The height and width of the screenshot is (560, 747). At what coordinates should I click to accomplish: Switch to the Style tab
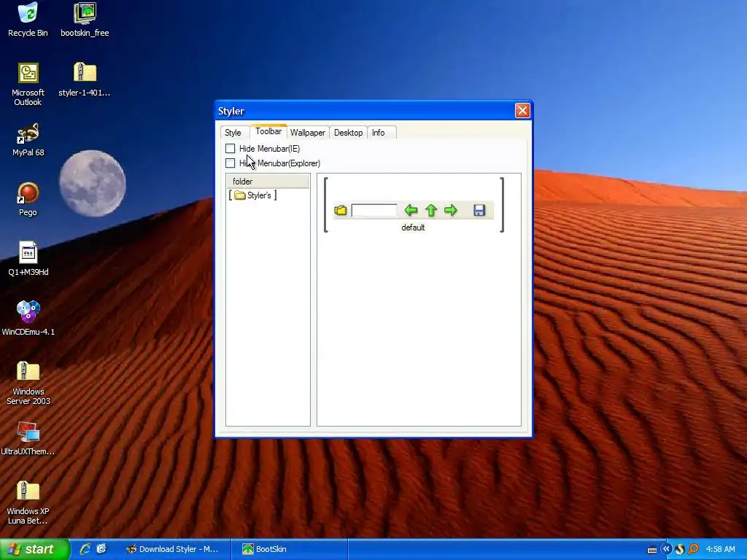pos(233,133)
